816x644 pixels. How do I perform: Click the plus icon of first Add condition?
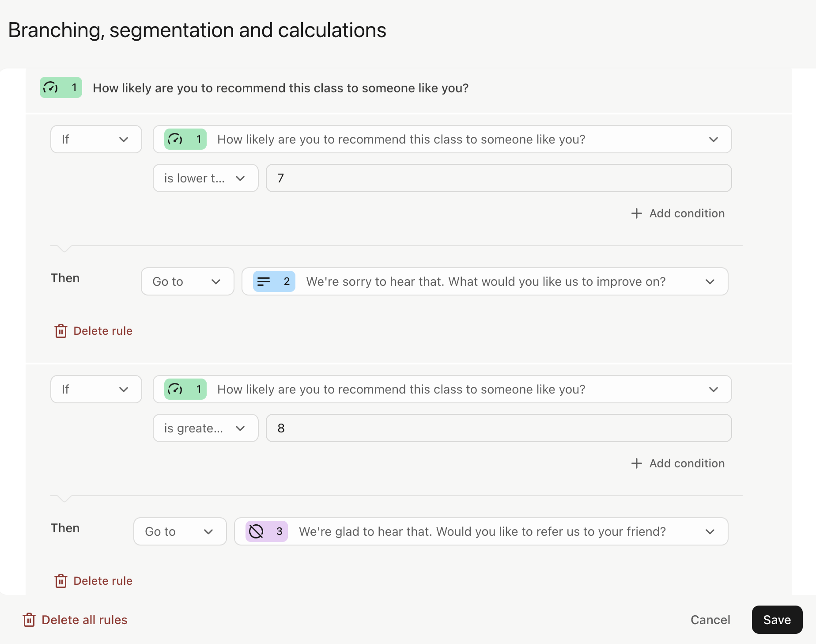[x=636, y=213]
